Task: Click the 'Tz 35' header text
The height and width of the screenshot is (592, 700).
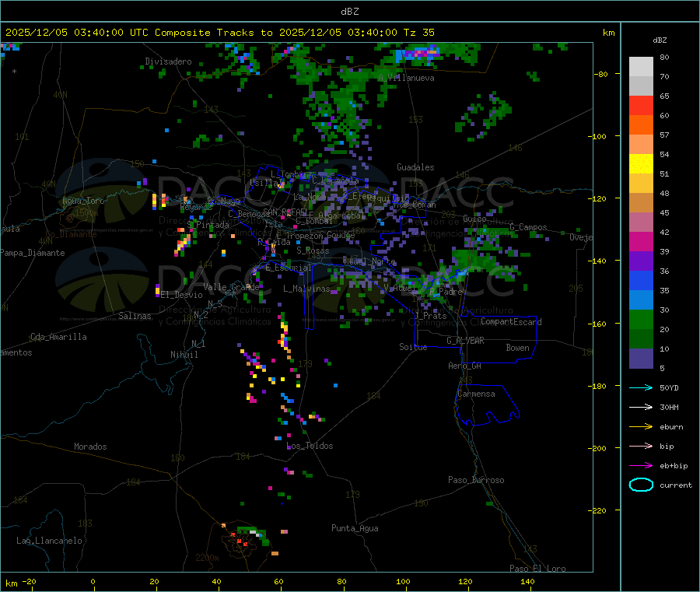Action: 418,33
